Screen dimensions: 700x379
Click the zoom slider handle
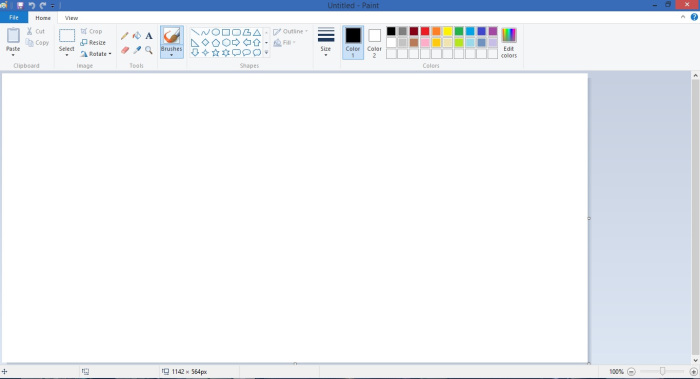click(662, 371)
